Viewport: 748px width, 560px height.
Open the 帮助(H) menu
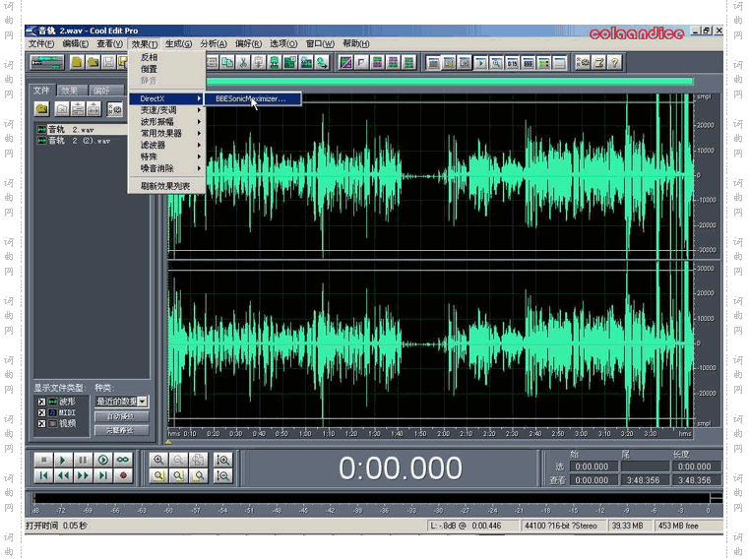356,44
